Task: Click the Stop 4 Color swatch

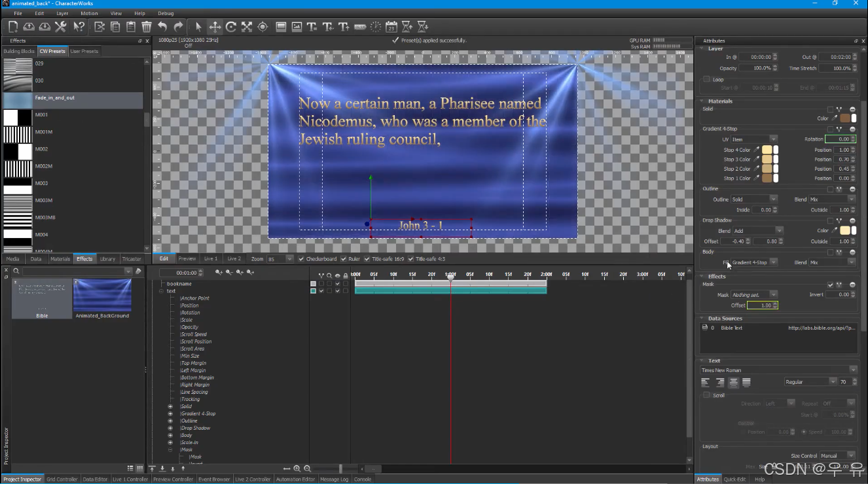Action: click(767, 150)
